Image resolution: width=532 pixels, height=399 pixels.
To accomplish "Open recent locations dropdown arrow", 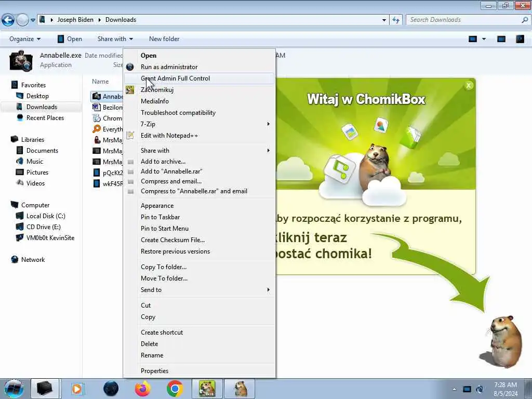I will [x=33, y=20].
